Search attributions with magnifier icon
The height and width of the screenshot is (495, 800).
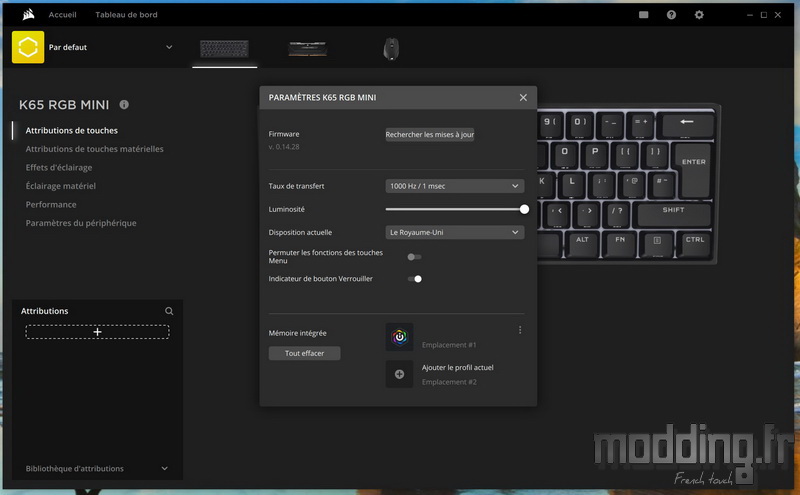(169, 311)
